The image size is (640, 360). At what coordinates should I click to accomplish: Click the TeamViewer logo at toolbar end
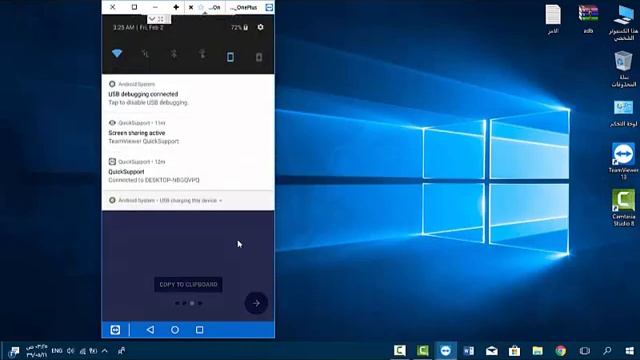pyautogui.click(x=269, y=7)
